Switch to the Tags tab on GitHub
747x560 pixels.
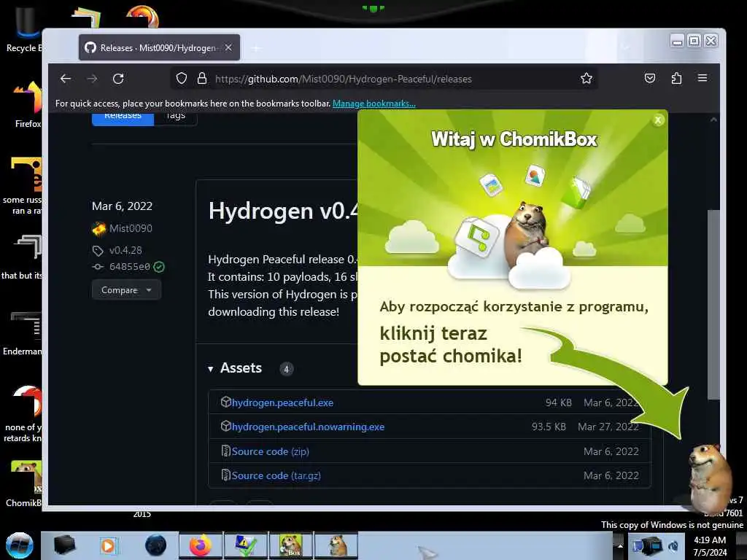point(176,117)
